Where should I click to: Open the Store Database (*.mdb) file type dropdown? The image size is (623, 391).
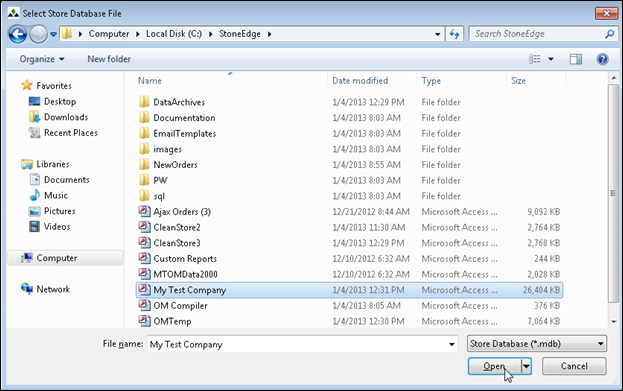click(x=537, y=344)
